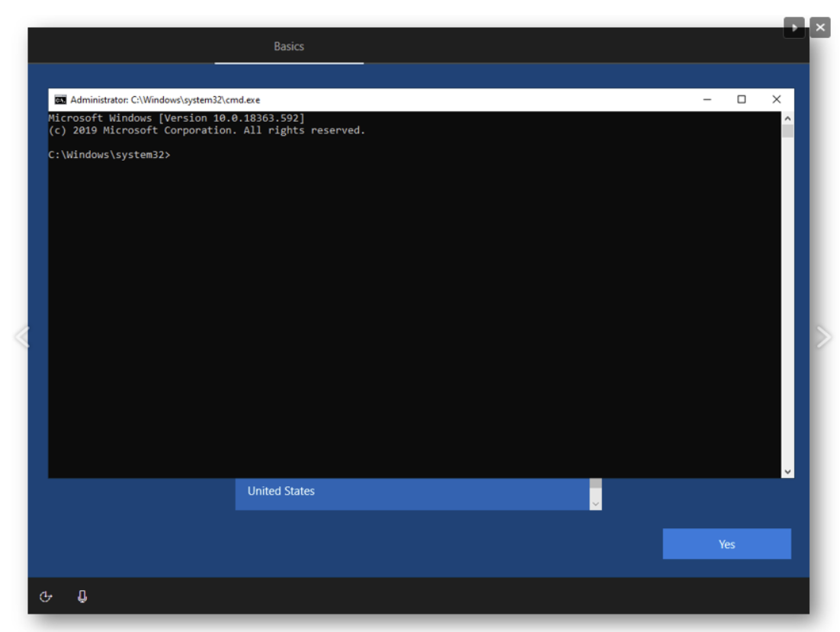Go to the previous image arrow
This screenshot has height=632, width=840.
click(x=21, y=336)
